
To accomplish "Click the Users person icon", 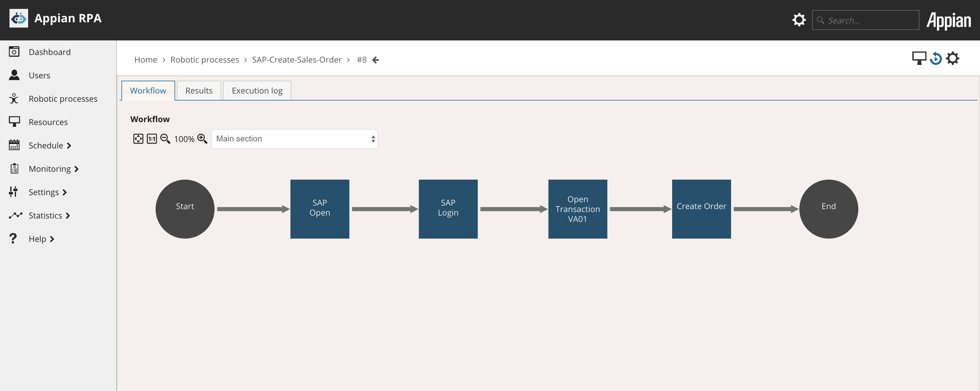I will click(x=14, y=75).
